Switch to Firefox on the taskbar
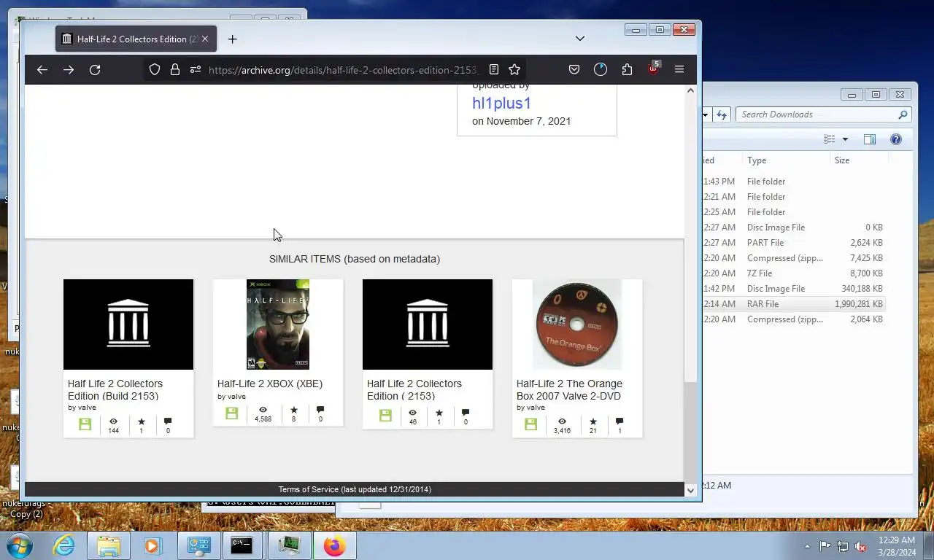This screenshot has width=934, height=560. [x=334, y=545]
